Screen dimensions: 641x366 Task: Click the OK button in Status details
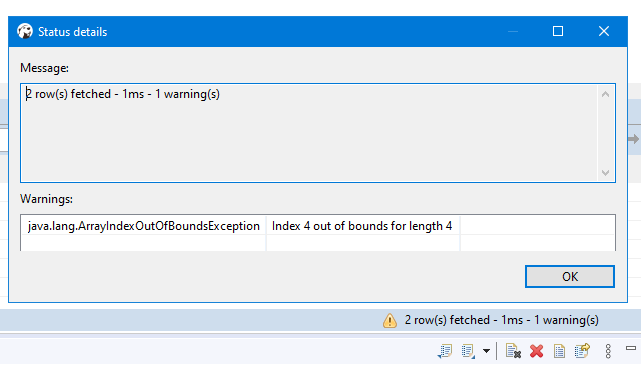[569, 277]
